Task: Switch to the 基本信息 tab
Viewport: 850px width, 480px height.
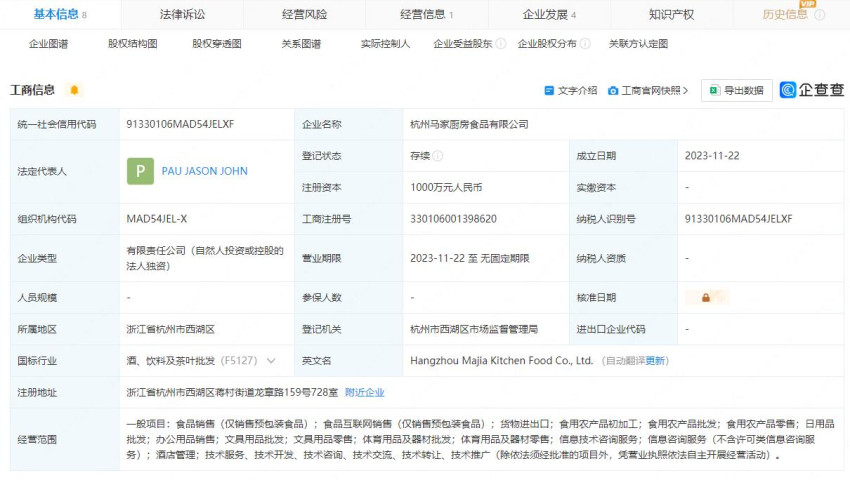Action: click(x=60, y=15)
